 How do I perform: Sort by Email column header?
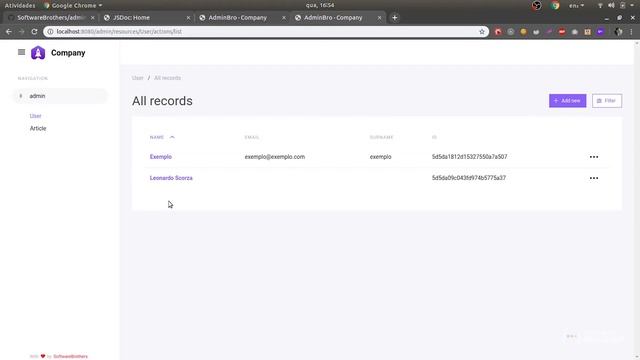pos(252,137)
